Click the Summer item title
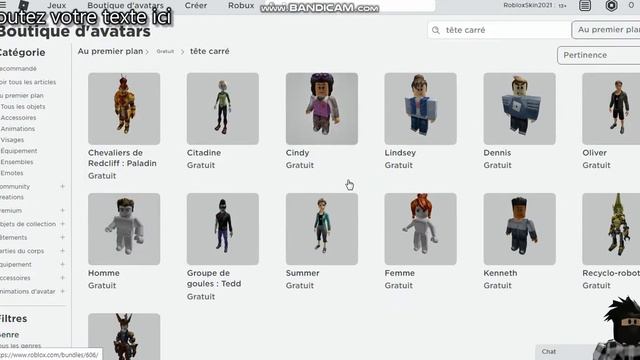The image size is (640, 360). 302,273
